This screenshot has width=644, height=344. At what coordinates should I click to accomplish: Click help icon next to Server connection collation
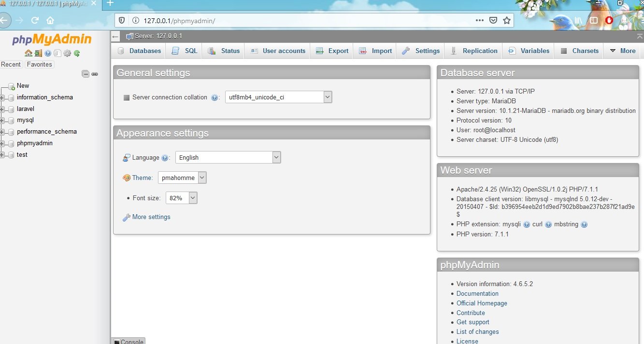click(215, 97)
